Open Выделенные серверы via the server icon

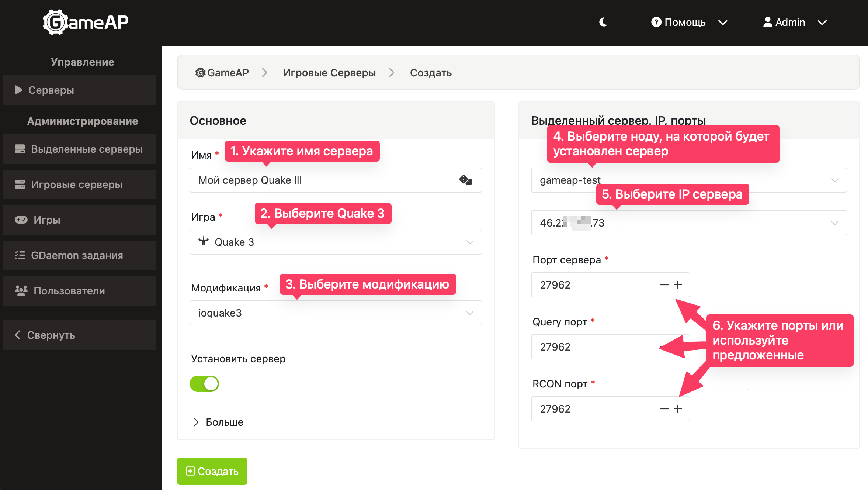pos(20,149)
